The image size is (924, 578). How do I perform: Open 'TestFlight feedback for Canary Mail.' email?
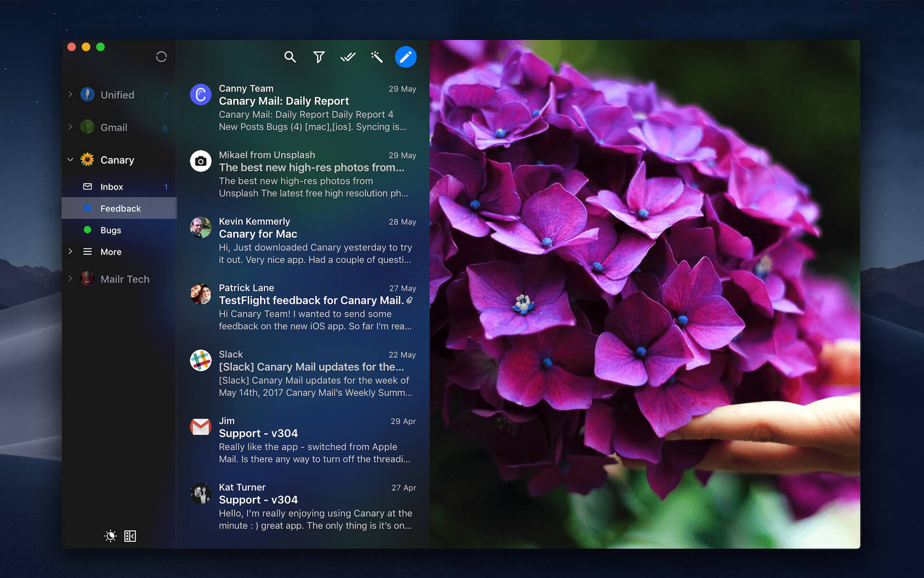303,307
